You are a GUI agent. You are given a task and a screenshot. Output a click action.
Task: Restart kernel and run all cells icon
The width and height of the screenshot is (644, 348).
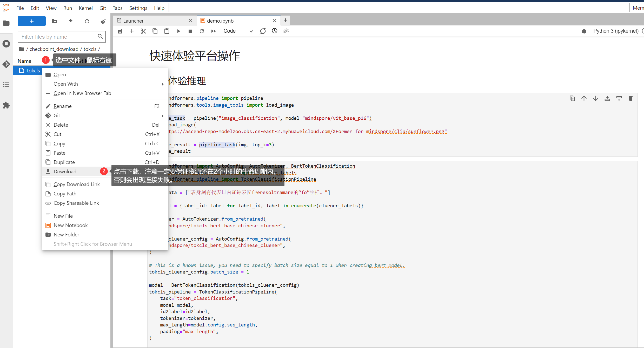213,31
